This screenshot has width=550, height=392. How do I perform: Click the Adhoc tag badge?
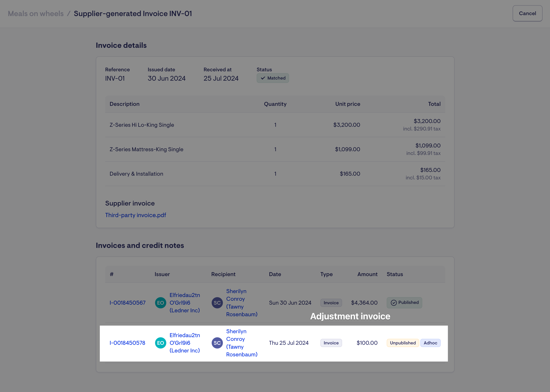click(x=430, y=343)
